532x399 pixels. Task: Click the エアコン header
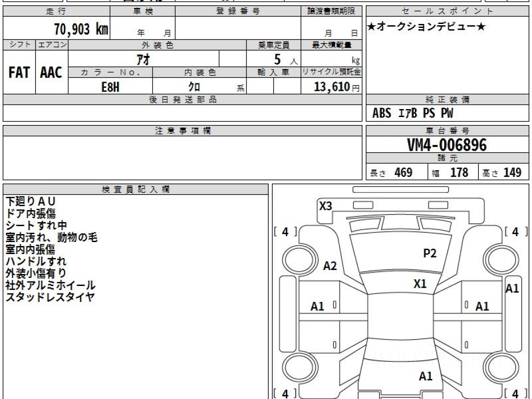[x=52, y=45]
